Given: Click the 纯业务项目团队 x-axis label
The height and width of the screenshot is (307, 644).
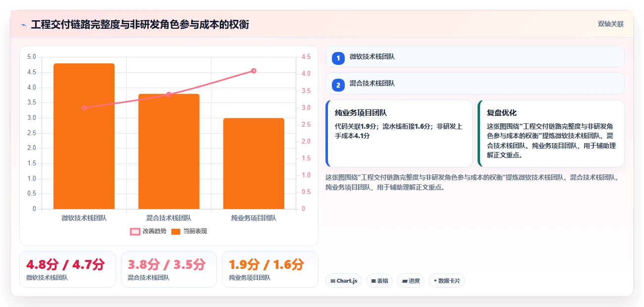Looking at the screenshot, I should [x=254, y=218].
